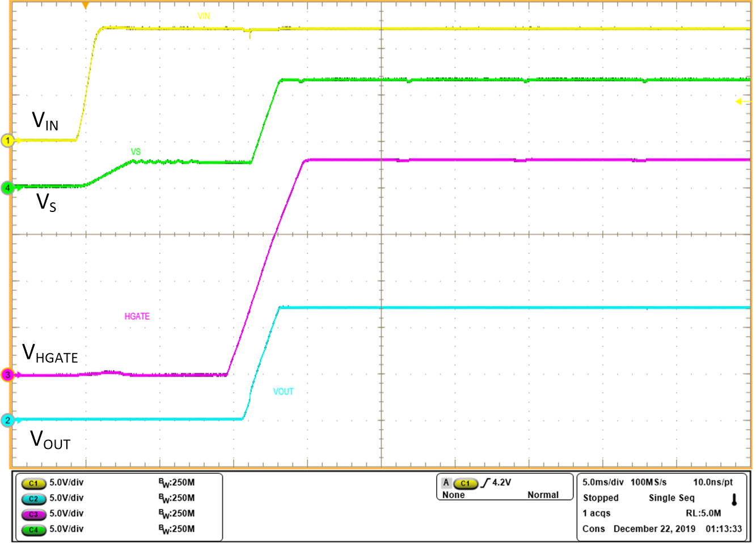This screenshot has width=756, height=543.
Task: Select the Channel 3 ground marker icon
Action: point(6,373)
